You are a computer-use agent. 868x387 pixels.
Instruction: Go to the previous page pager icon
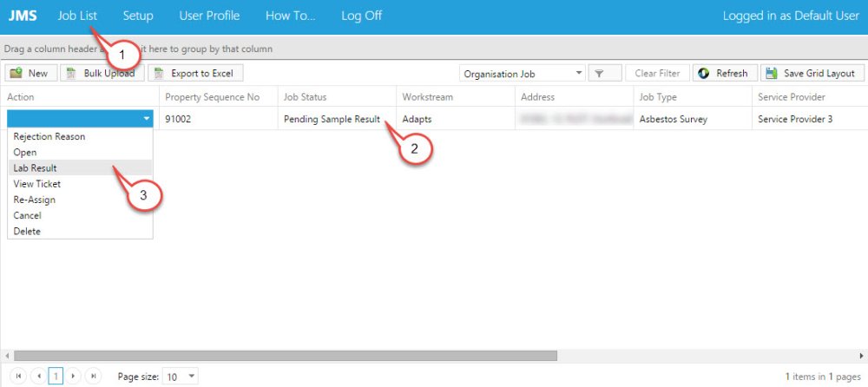(x=38, y=377)
